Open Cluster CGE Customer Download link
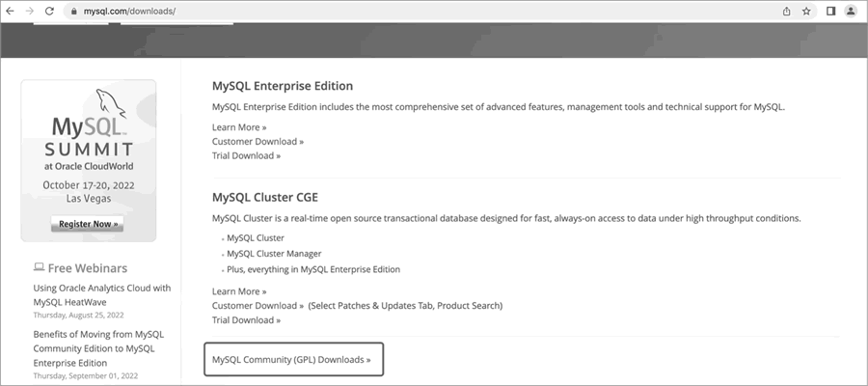868x386 pixels. (258, 306)
